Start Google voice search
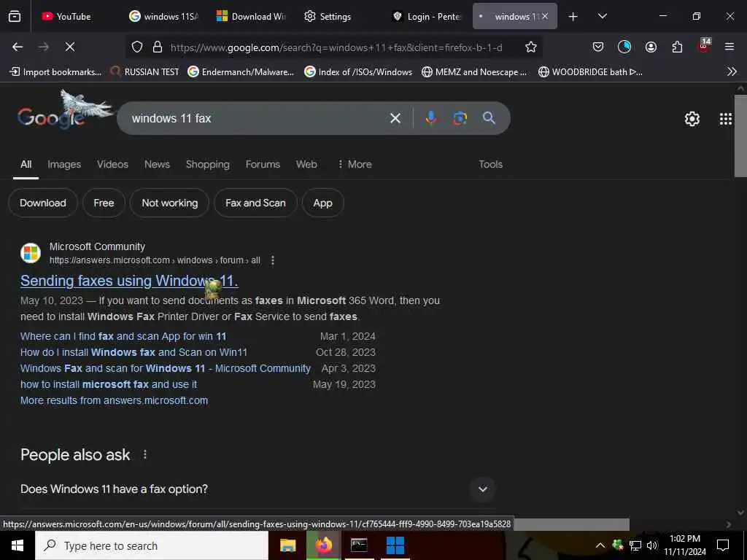This screenshot has width=747, height=560. (431, 118)
